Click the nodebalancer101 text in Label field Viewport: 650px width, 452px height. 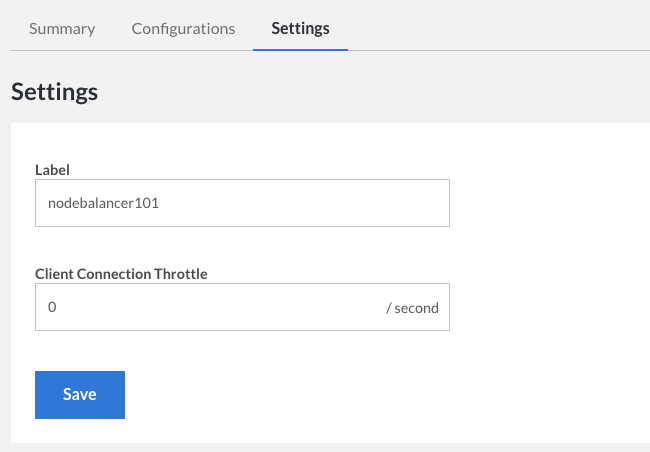pos(104,203)
